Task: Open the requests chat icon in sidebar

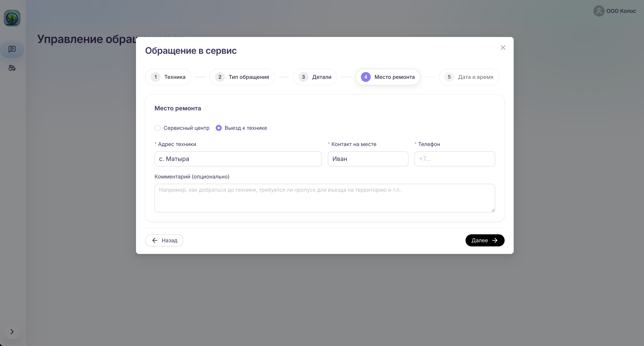Action: click(12, 49)
